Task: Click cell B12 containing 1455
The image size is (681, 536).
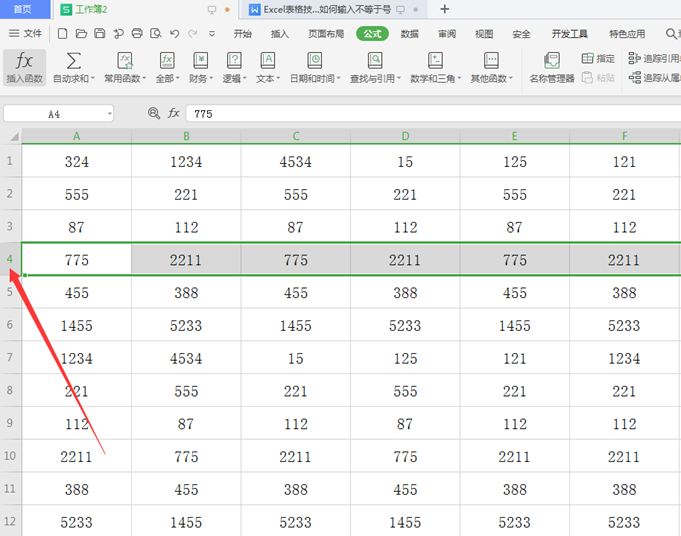Action: point(186,522)
